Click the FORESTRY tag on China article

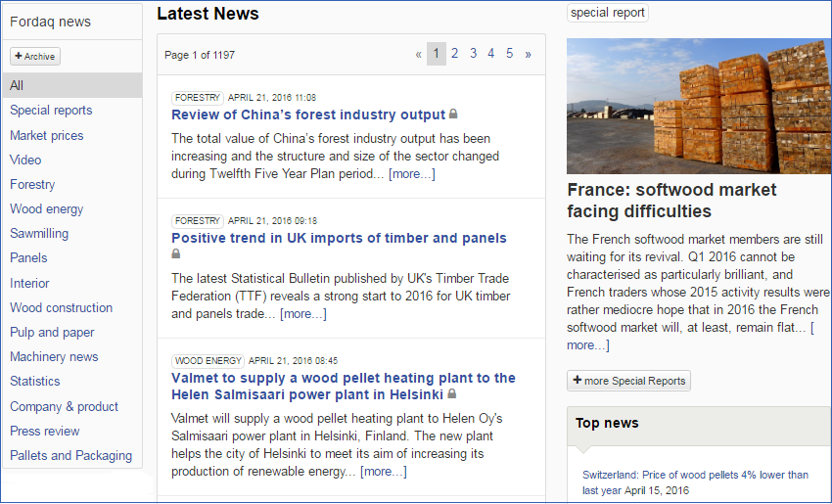[x=198, y=98]
